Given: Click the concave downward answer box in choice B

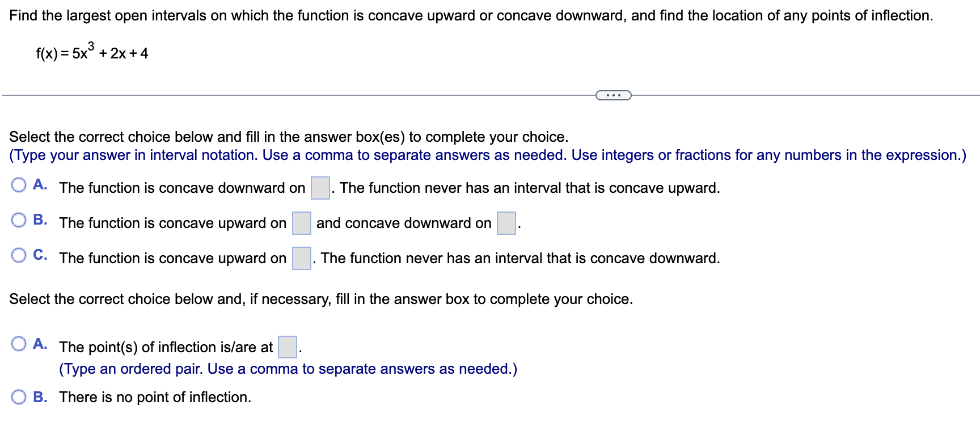Looking at the screenshot, I should click(x=505, y=222).
